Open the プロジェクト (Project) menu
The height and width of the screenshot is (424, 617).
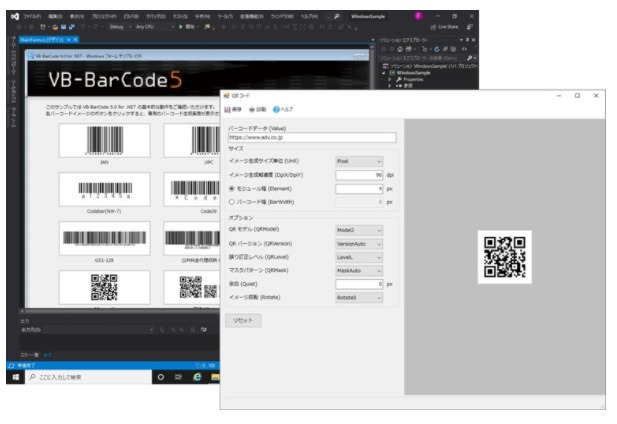click(104, 17)
